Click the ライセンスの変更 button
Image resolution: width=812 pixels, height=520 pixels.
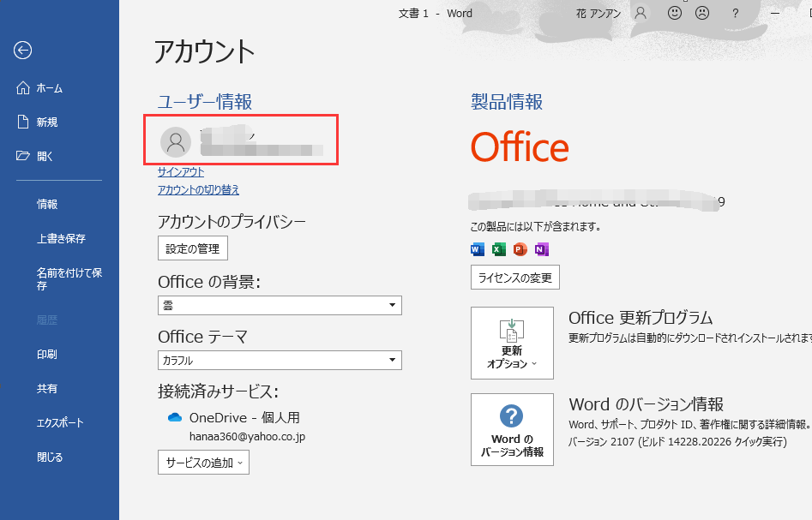click(515, 278)
